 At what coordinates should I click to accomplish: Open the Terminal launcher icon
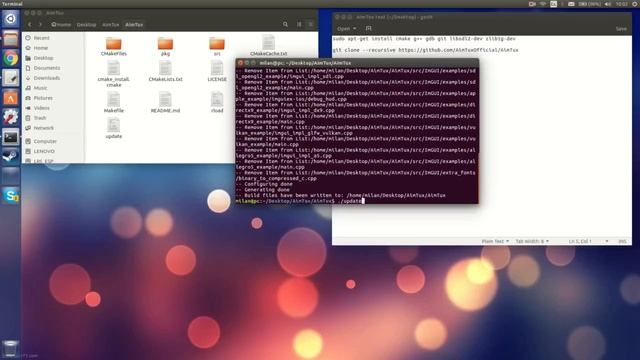click(10, 138)
